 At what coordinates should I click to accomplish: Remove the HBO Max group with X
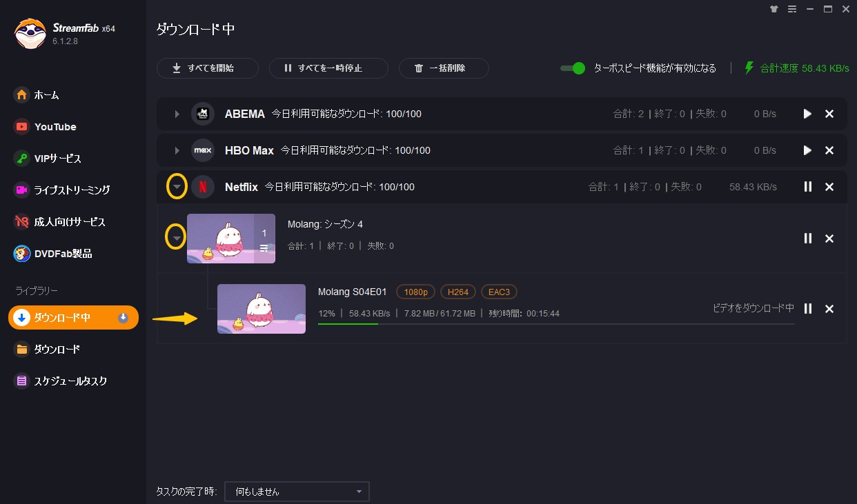click(x=829, y=150)
